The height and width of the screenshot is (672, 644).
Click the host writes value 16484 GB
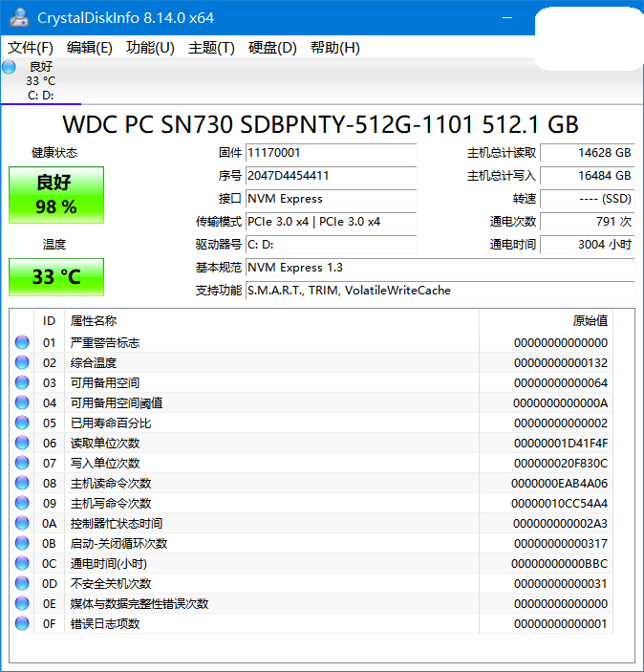[587, 176]
